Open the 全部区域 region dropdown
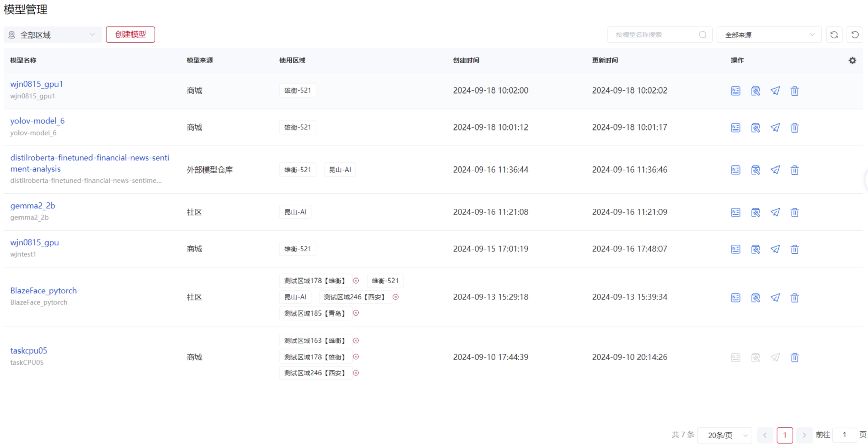The width and height of the screenshot is (868, 445). (52, 35)
